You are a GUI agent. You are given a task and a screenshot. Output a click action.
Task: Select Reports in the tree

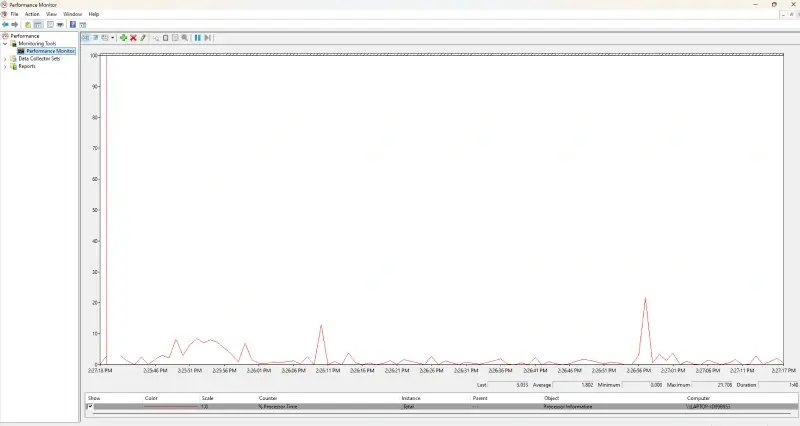[x=27, y=66]
